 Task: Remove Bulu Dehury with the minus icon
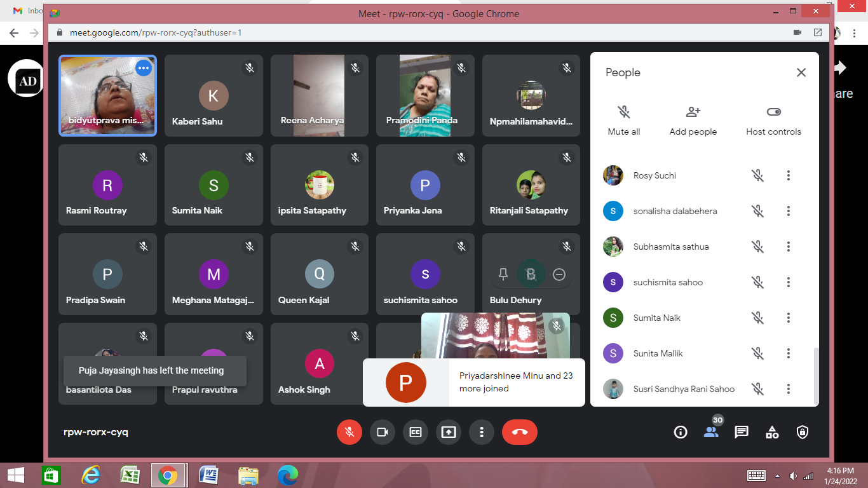[x=559, y=274]
